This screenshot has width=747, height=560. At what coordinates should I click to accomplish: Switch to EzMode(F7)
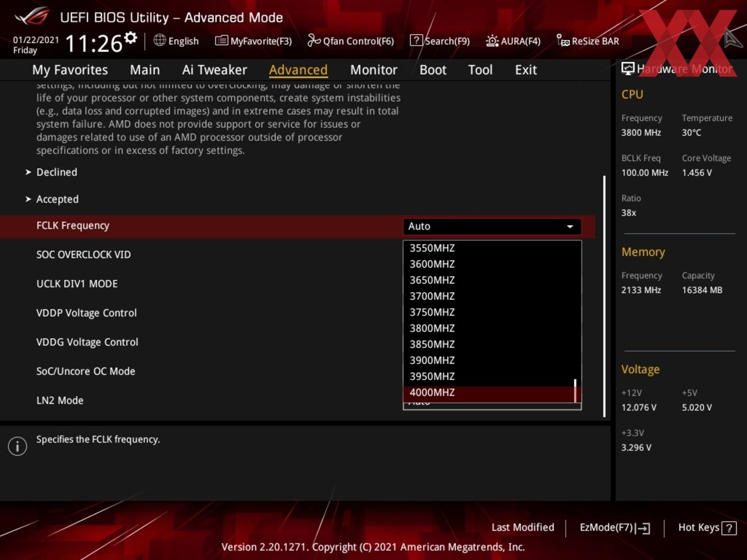(615, 528)
